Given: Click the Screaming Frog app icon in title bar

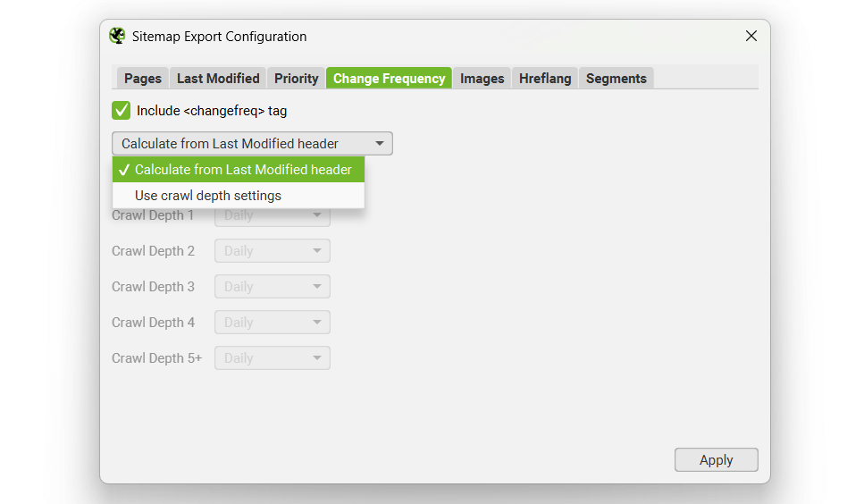Looking at the screenshot, I should coord(117,37).
